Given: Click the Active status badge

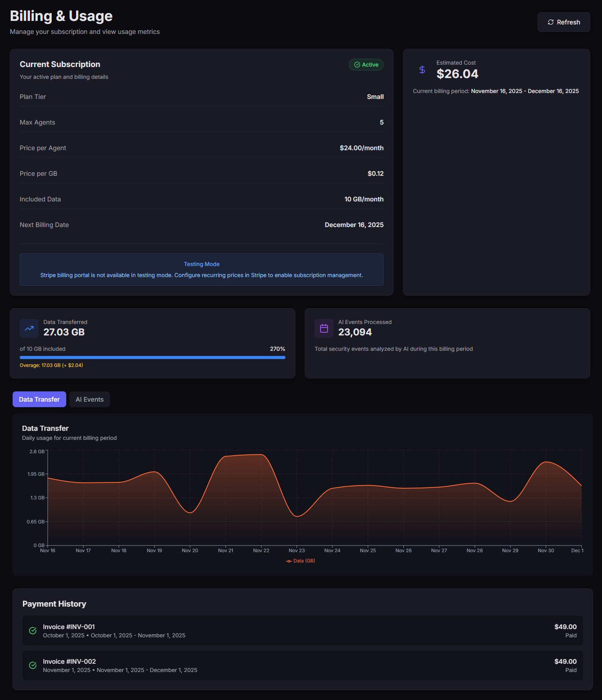Looking at the screenshot, I should point(366,65).
